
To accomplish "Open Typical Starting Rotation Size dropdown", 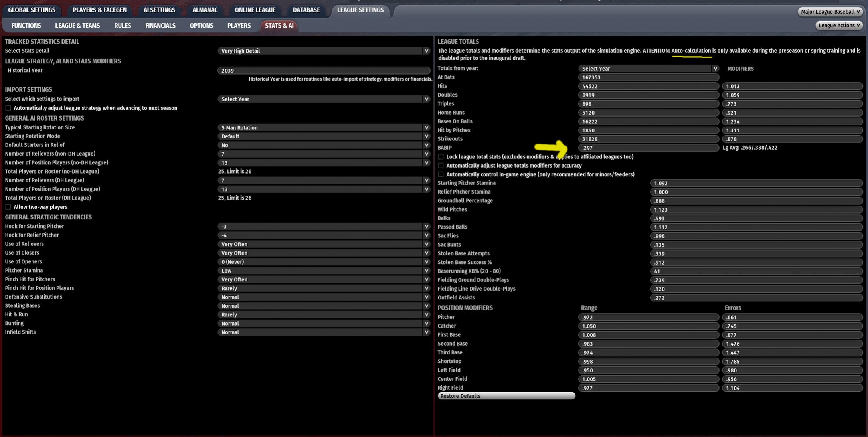I will point(323,128).
